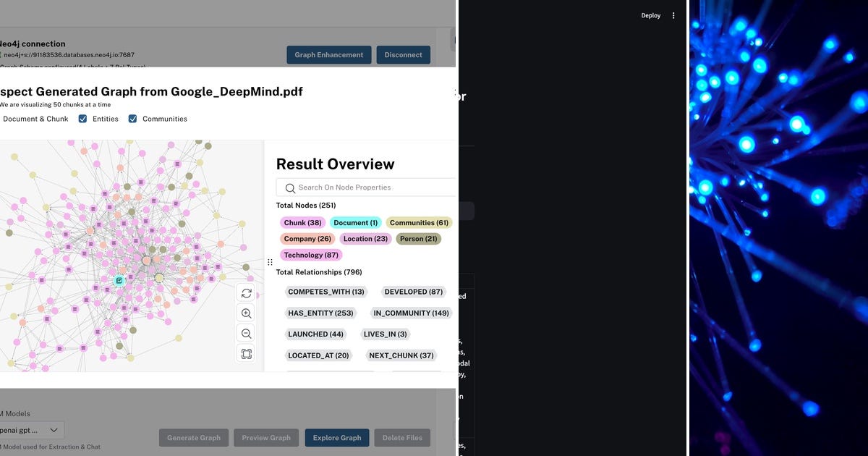Click the Explore Graph button
The width and height of the screenshot is (868, 456).
[x=337, y=437]
